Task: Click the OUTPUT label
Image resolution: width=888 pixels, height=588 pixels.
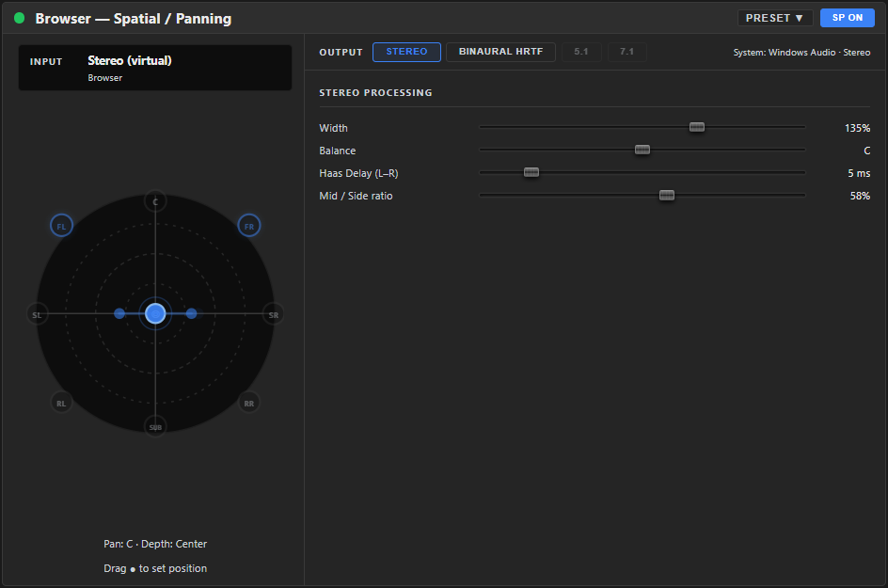Action: point(341,52)
